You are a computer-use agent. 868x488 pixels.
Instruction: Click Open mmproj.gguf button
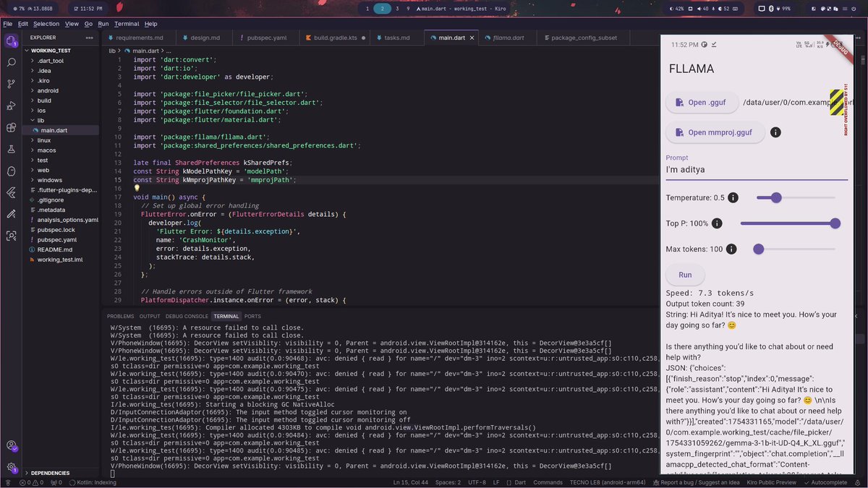pos(715,132)
